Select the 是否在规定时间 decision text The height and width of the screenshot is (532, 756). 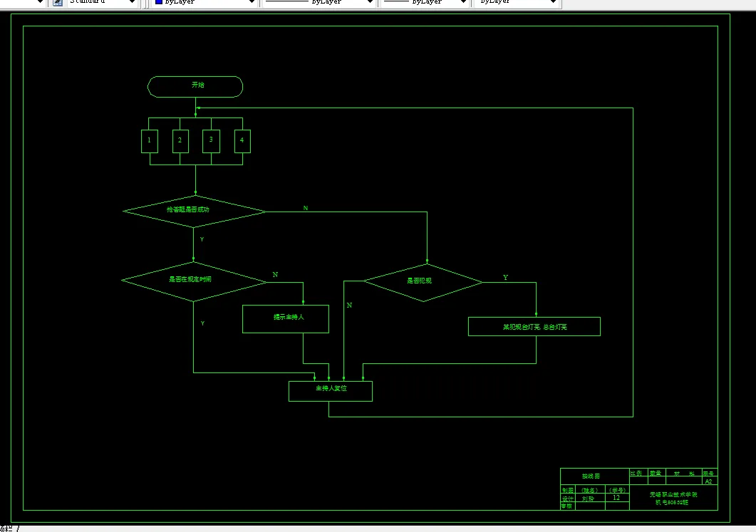pyautogui.click(x=190, y=279)
